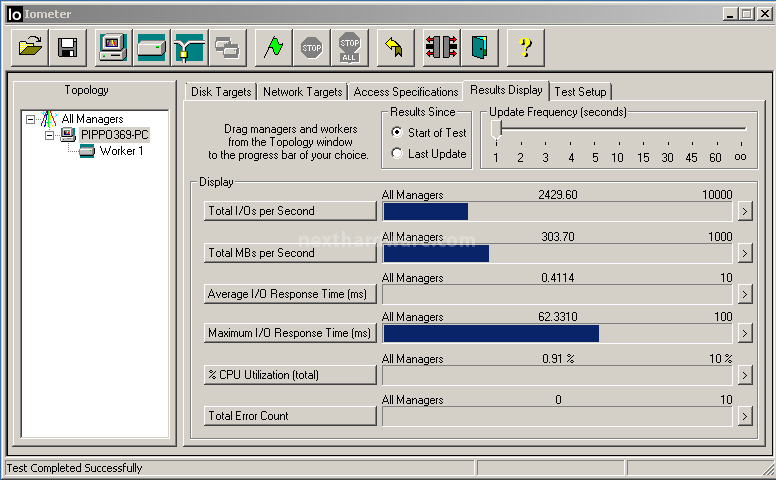Open arrow menu for Maximum I/O Response Time
The height and width of the screenshot is (480, 776).
[745, 334]
